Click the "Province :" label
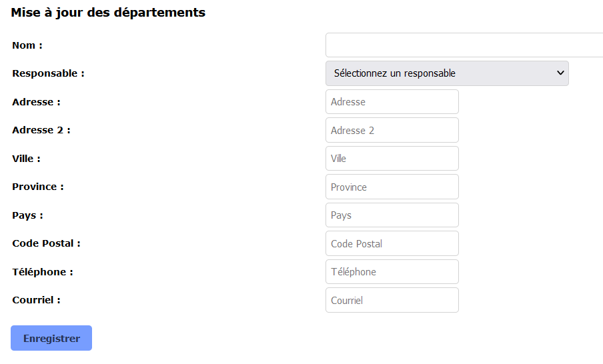This screenshot has width=603, height=364. click(38, 187)
